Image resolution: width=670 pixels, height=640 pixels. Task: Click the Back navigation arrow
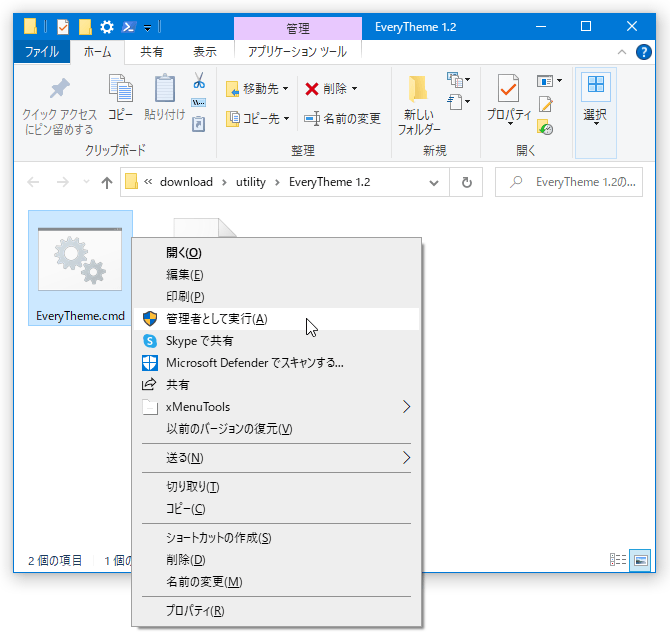[33, 182]
